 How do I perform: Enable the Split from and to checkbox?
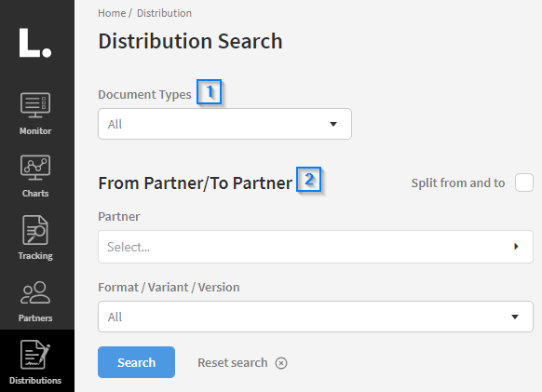pyautogui.click(x=524, y=182)
